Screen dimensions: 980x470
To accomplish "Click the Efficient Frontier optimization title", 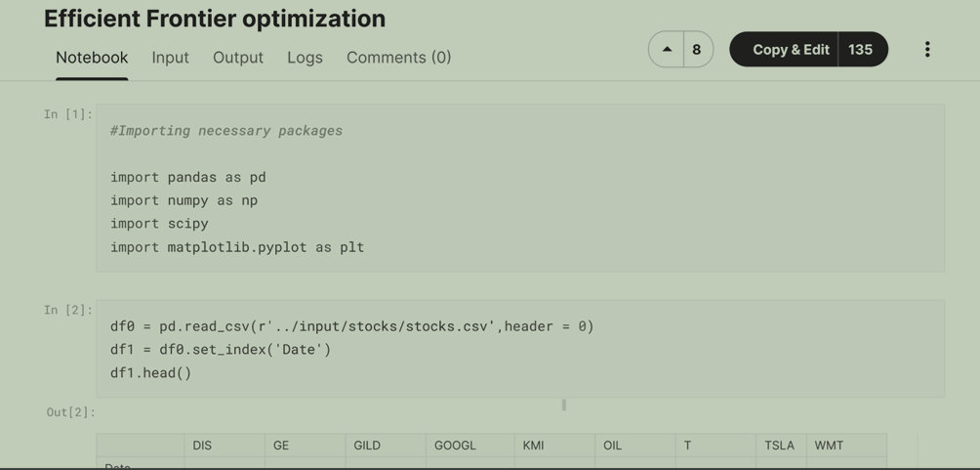I will tap(215, 19).
